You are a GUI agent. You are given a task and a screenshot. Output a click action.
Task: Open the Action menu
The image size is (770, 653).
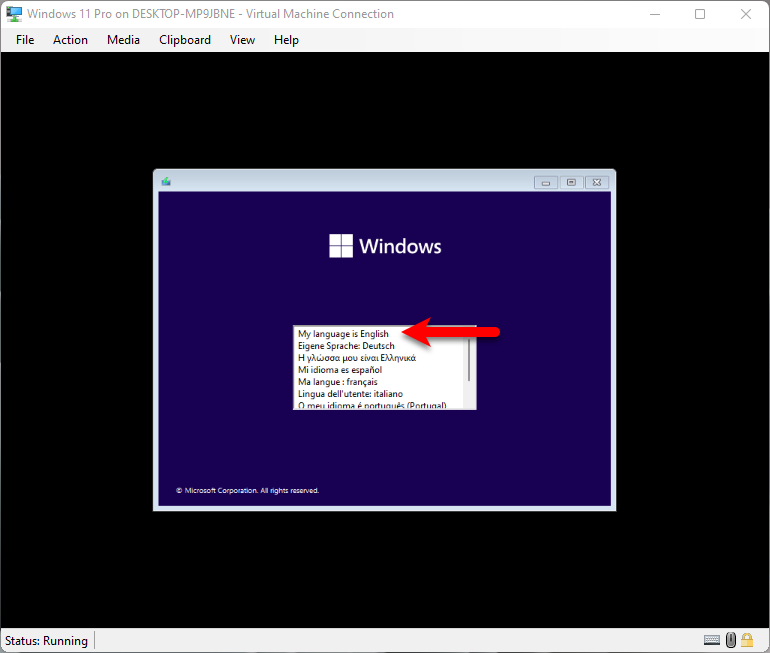[x=70, y=40]
